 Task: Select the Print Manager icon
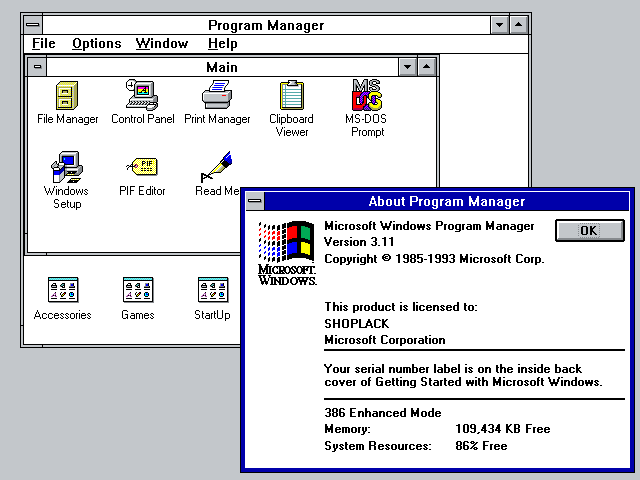click(217, 95)
